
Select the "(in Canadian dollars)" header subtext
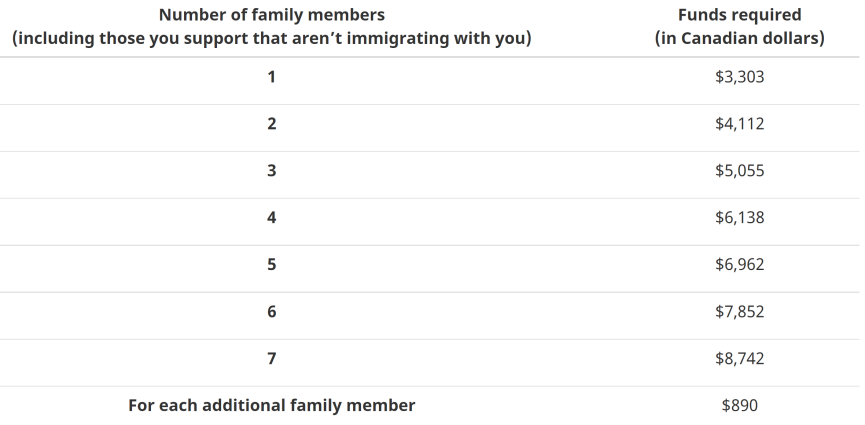click(x=739, y=39)
